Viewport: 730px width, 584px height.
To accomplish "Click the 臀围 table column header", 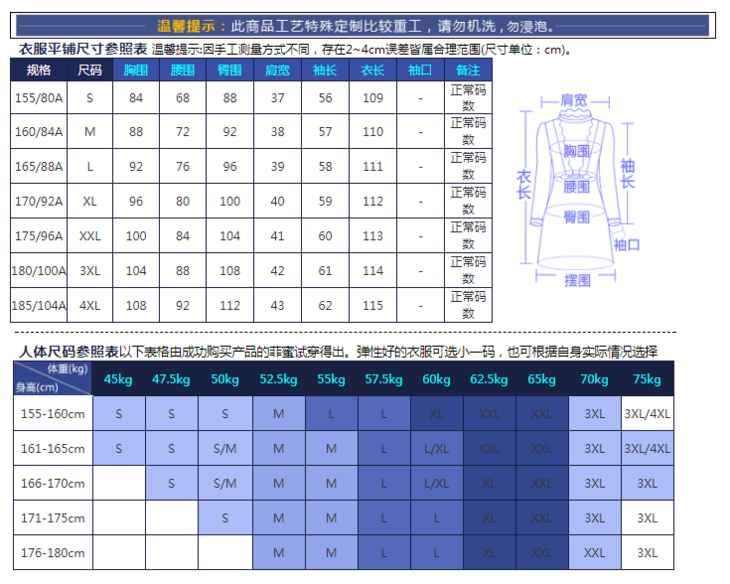I will click(230, 70).
